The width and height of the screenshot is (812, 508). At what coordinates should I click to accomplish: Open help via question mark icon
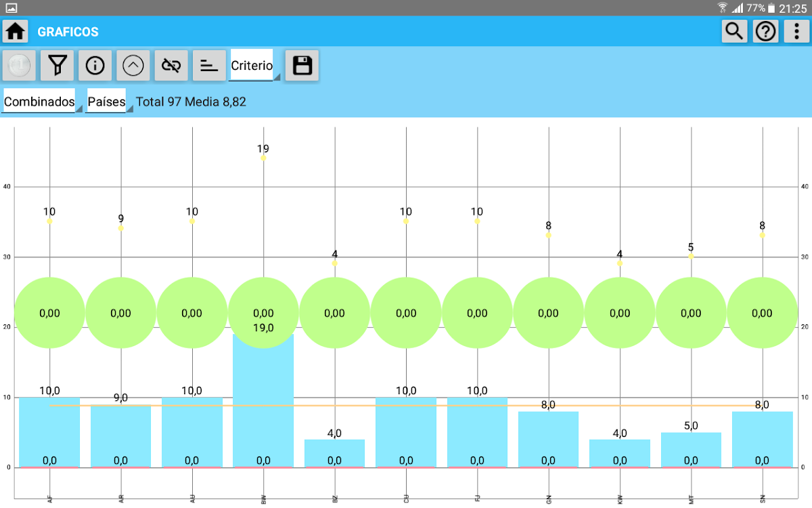tap(765, 31)
